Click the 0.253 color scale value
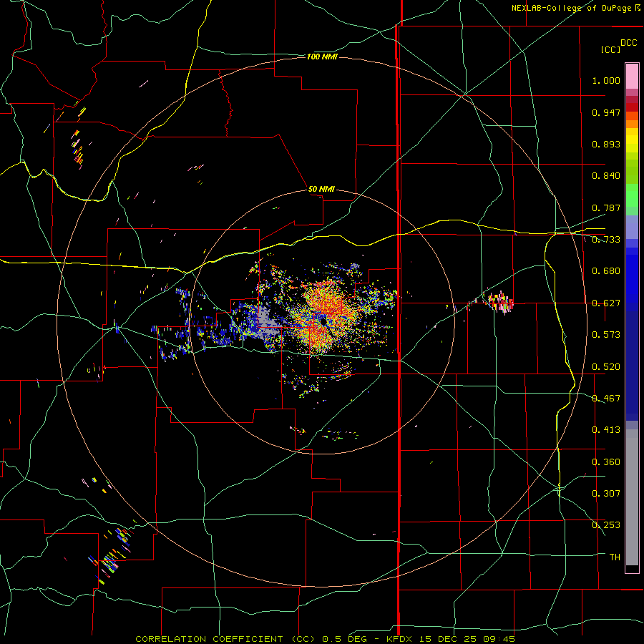The height and width of the screenshot is (644, 644). (606, 525)
